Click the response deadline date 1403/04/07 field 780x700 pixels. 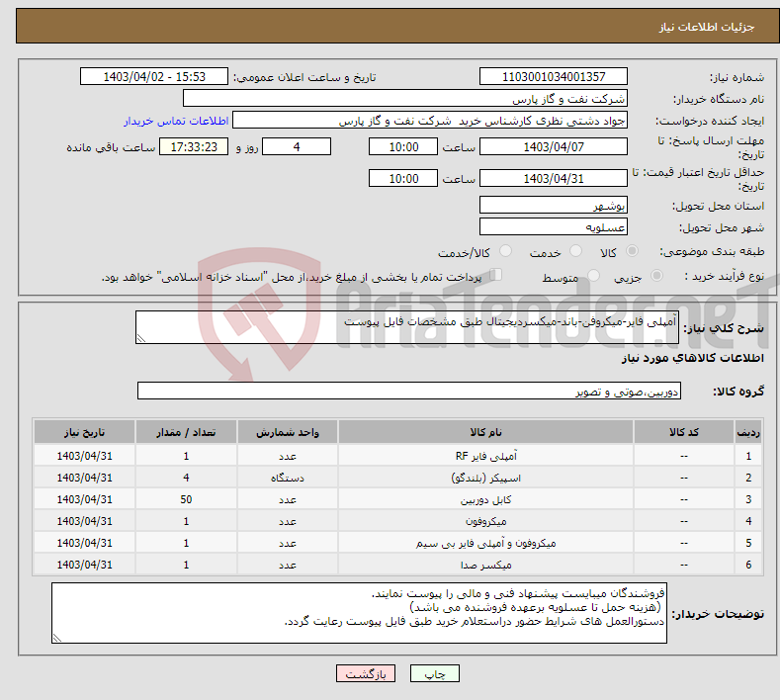click(554, 146)
